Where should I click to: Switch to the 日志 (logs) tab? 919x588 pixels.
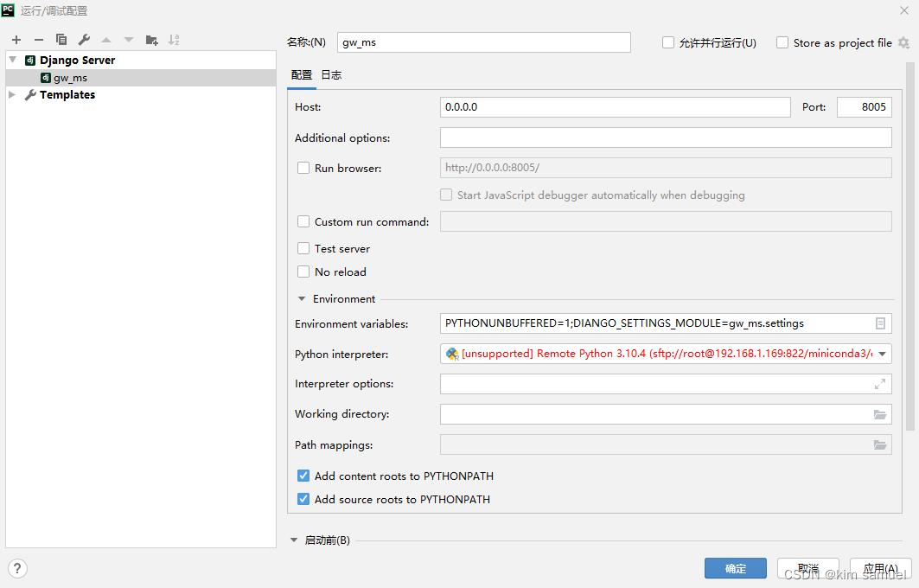click(330, 75)
